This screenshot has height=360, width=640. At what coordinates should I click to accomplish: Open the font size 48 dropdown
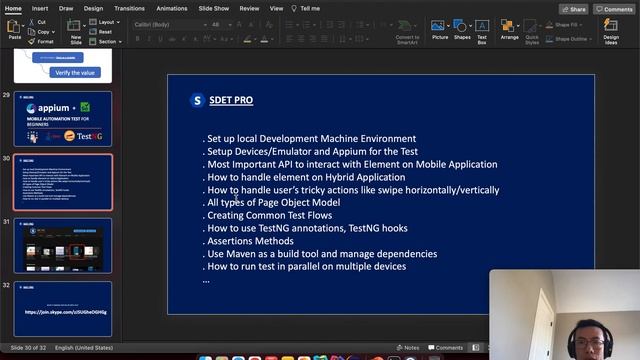click(230, 24)
